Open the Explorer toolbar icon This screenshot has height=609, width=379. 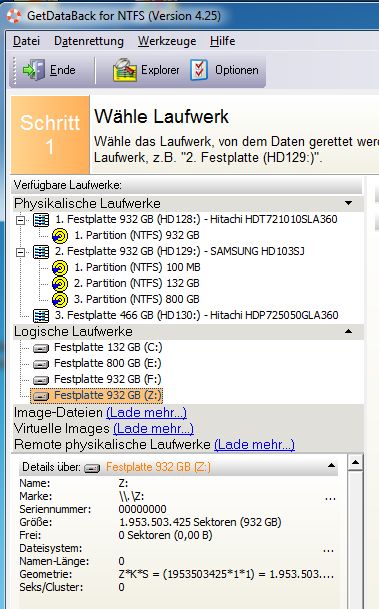tap(125, 70)
